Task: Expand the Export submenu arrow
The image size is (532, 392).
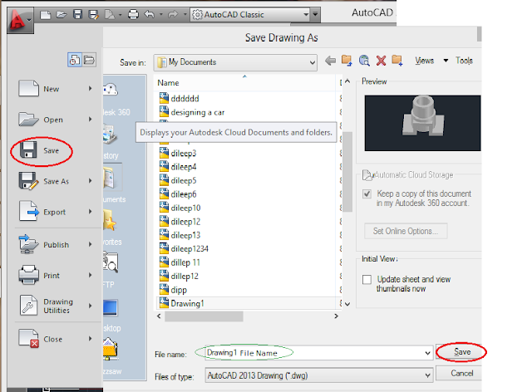Action: (x=91, y=212)
